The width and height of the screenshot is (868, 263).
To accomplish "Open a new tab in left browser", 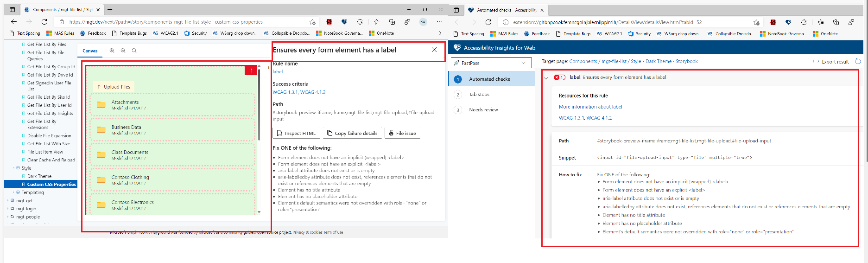I will click(110, 9).
